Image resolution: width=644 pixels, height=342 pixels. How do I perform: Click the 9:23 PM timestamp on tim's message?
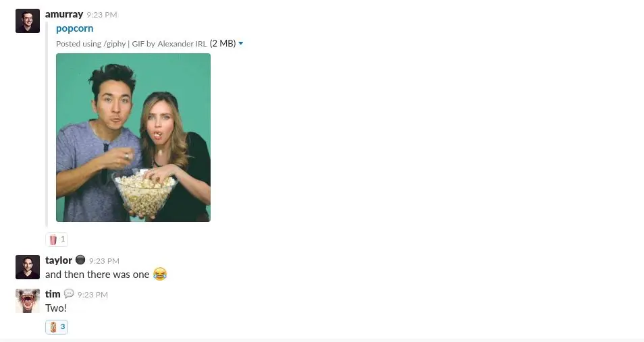(x=93, y=295)
